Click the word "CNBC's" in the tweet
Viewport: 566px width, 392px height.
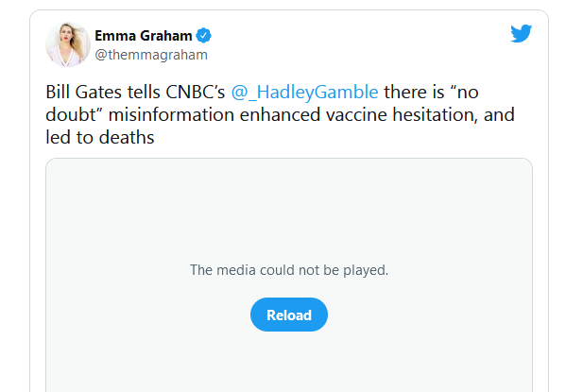196,92
